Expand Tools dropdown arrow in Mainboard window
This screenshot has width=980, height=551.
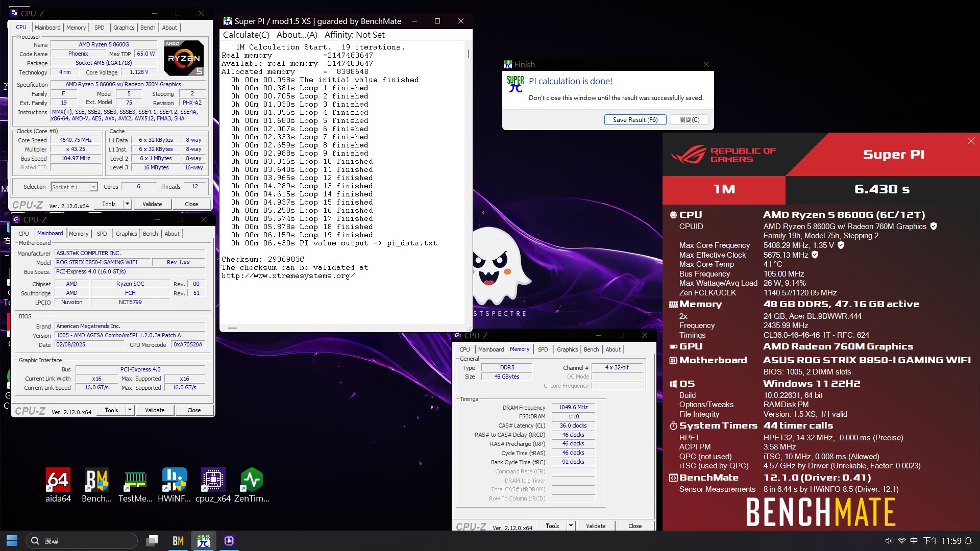point(130,410)
